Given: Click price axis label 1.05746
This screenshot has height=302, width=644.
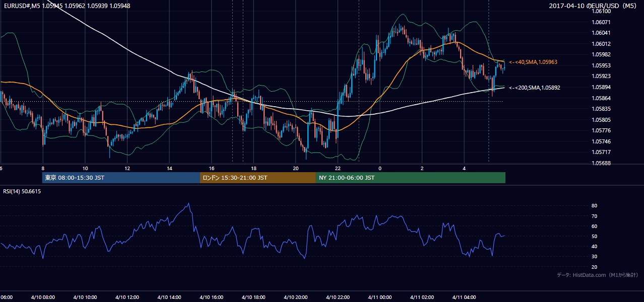Looking at the screenshot, I should [x=601, y=141].
